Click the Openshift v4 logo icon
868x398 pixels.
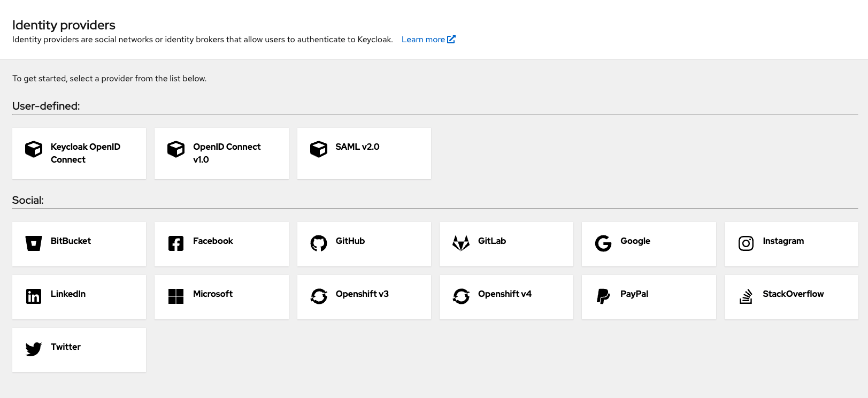click(461, 296)
